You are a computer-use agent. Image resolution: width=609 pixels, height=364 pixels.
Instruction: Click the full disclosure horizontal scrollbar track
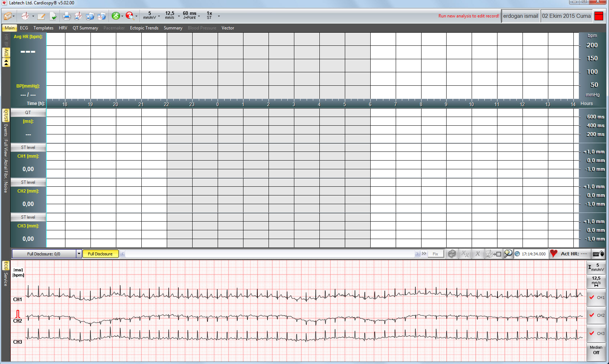pos(270,254)
